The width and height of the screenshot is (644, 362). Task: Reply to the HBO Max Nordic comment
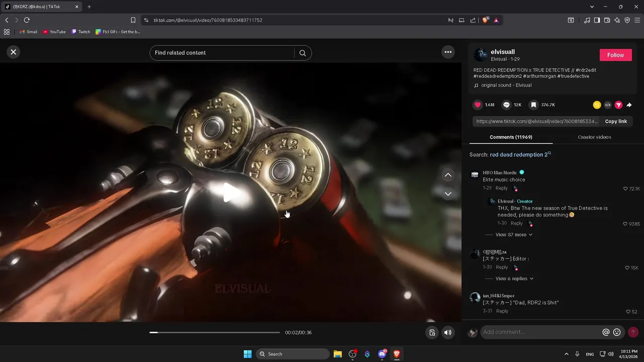coord(502,188)
